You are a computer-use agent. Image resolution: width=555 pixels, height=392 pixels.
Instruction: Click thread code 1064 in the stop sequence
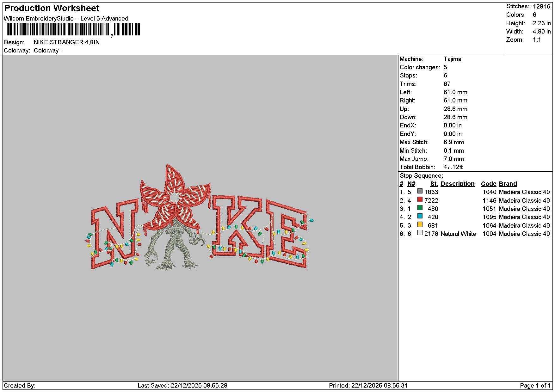pos(490,226)
